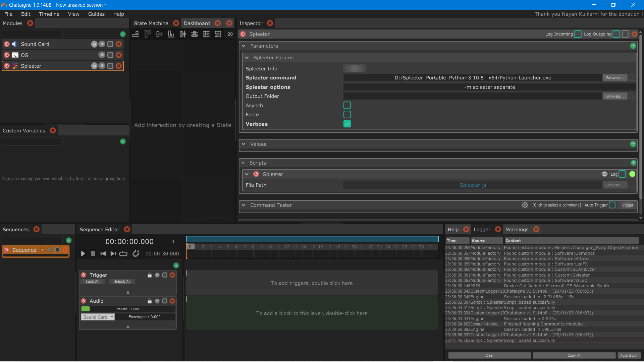Click the sequence stop button

coord(93,254)
